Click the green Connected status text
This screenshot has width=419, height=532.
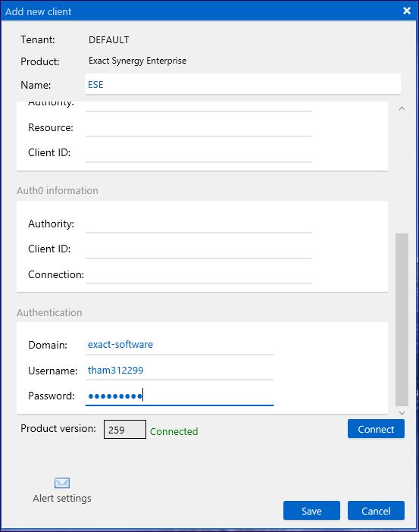click(x=174, y=431)
